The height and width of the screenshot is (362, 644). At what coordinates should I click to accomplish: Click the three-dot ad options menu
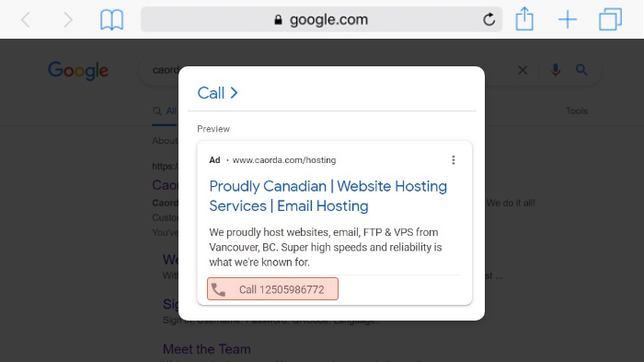(454, 160)
